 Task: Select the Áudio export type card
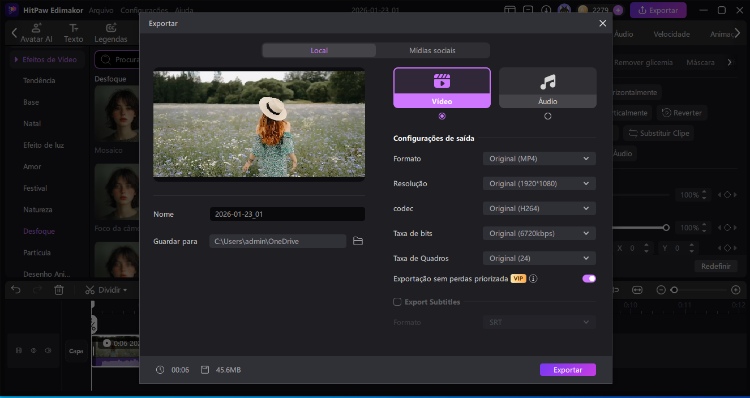tap(547, 88)
